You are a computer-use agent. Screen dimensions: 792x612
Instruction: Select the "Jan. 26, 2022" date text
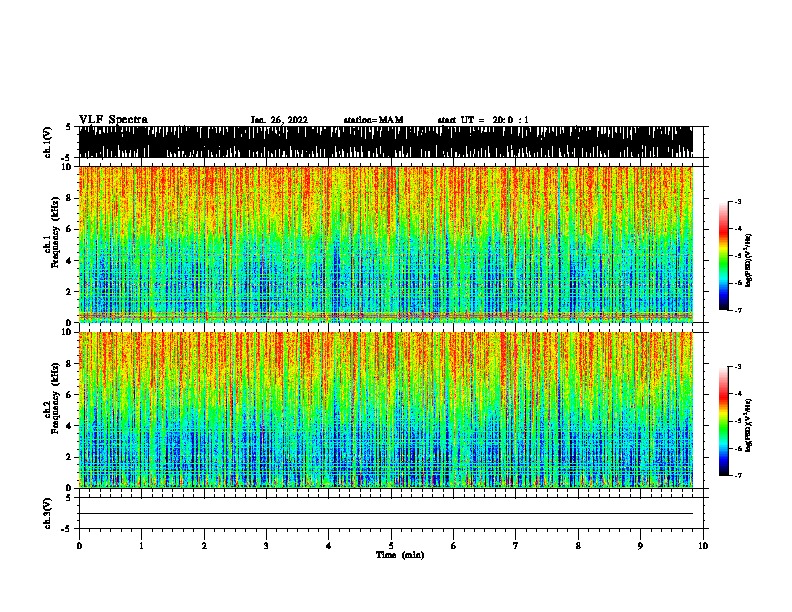pyautogui.click(x=279, y=120)
